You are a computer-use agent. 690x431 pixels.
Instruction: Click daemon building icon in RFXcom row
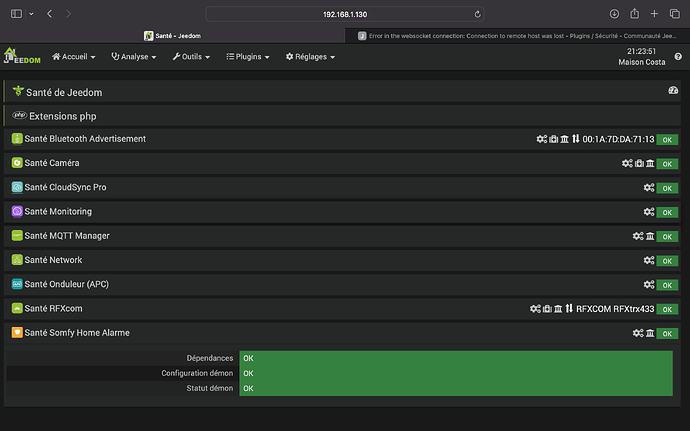pyautogui.click(x=558, y=309)
